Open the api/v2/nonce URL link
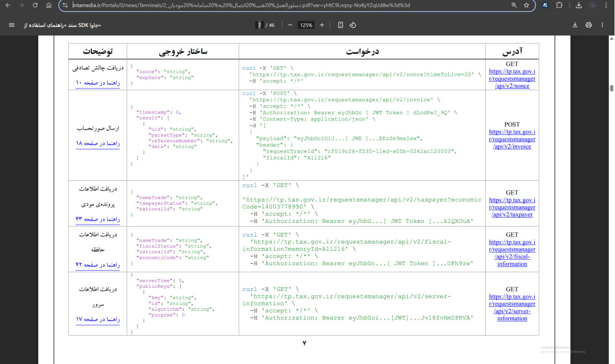615x364 pixels. pyautogui.click(x=512, y=79)
